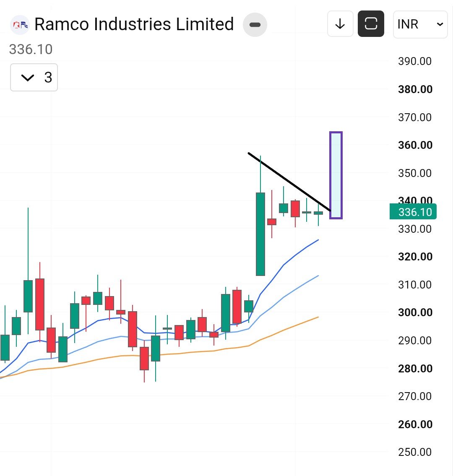Click the 310.00 axis price label
The height and width of the screenshot is (476, 453).
(x=415, y=285)
